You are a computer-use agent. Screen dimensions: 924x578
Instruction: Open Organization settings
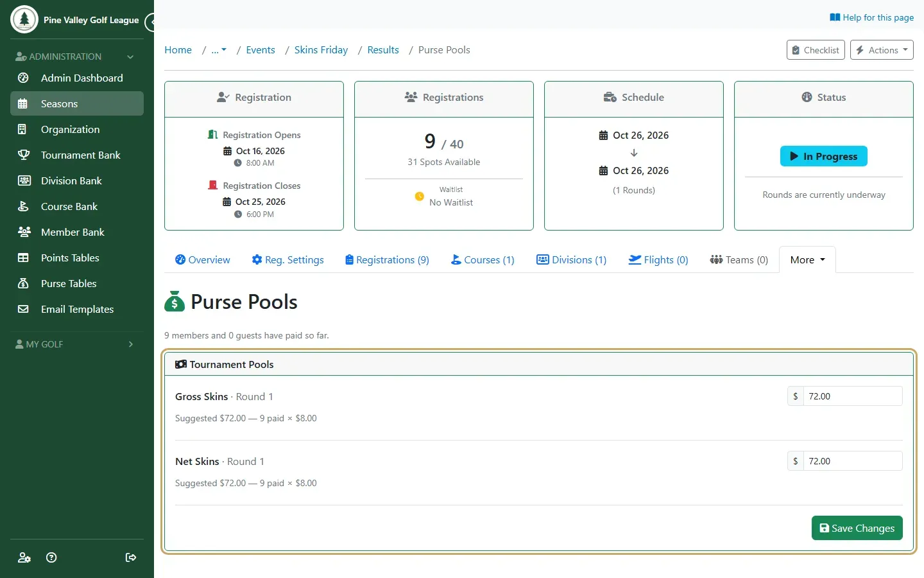(77, 129)
